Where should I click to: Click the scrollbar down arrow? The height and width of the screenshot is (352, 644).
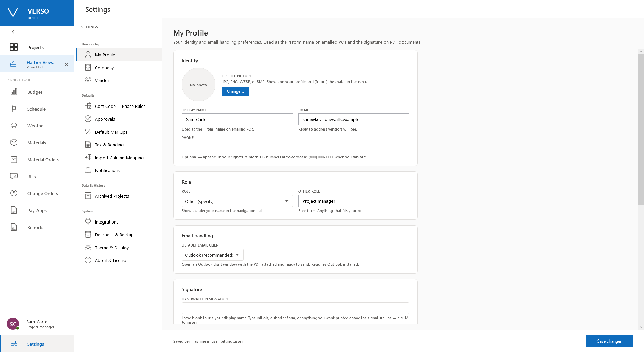click(641, 327)
